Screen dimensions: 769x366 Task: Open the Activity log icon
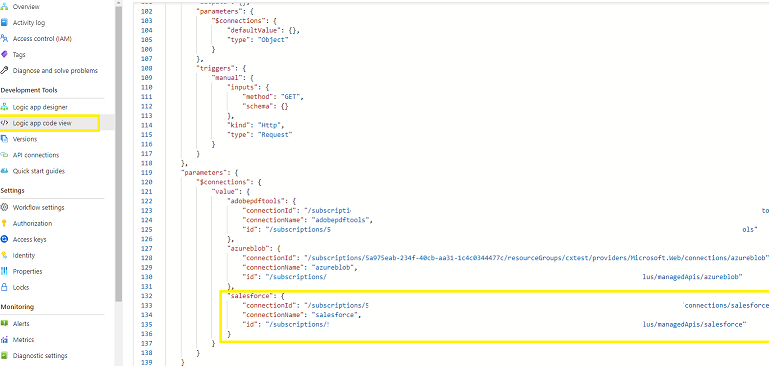4,23
